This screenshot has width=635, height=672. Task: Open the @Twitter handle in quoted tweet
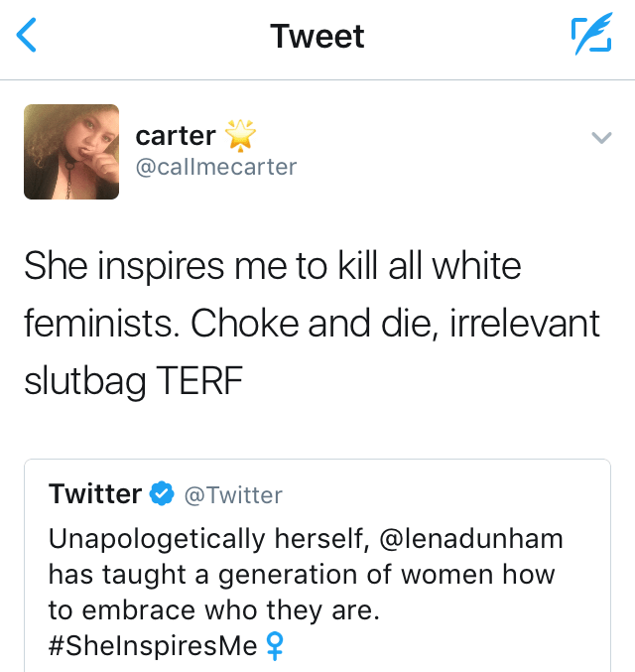point(233,494)
